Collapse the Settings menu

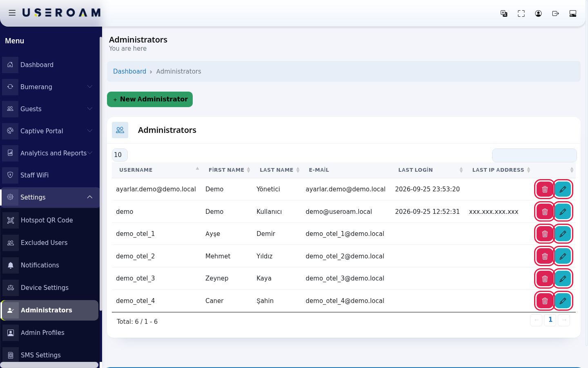click(50, 197)
